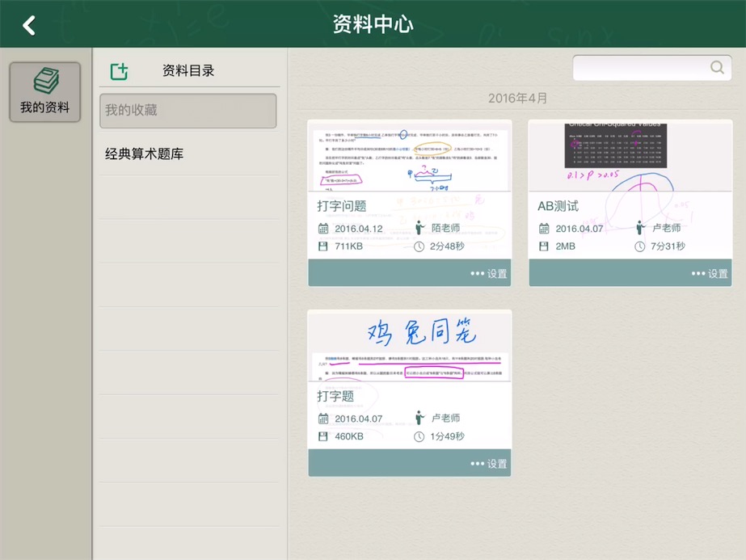Viewport: 746px width, 560px height.
Task: Select 经典算术题库 directory
Action: click(x=145, y=154)
